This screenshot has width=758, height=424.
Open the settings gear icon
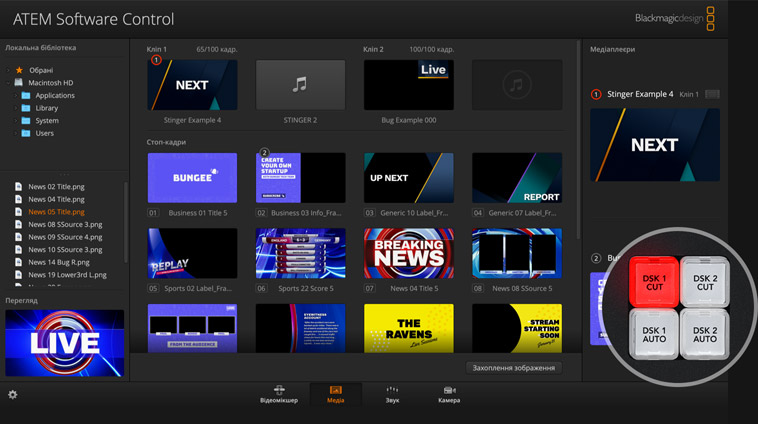(x=13, y=395)
